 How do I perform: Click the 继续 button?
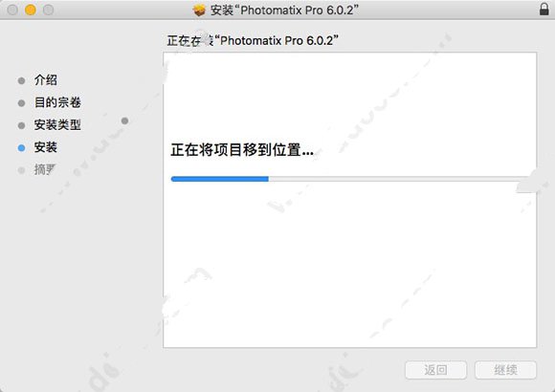[505, 370]
